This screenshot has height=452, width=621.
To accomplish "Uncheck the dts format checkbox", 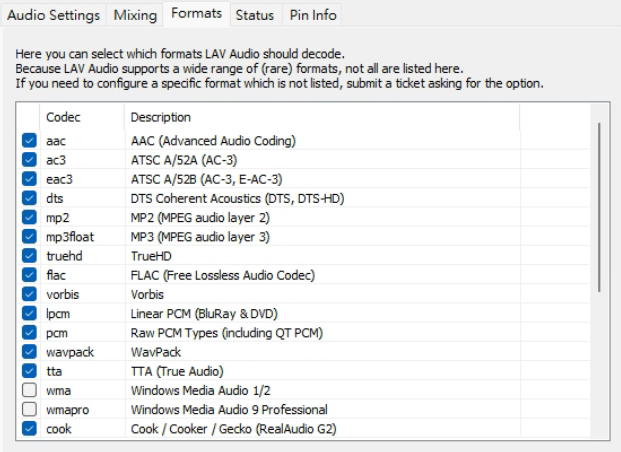I will pos(29,199).
